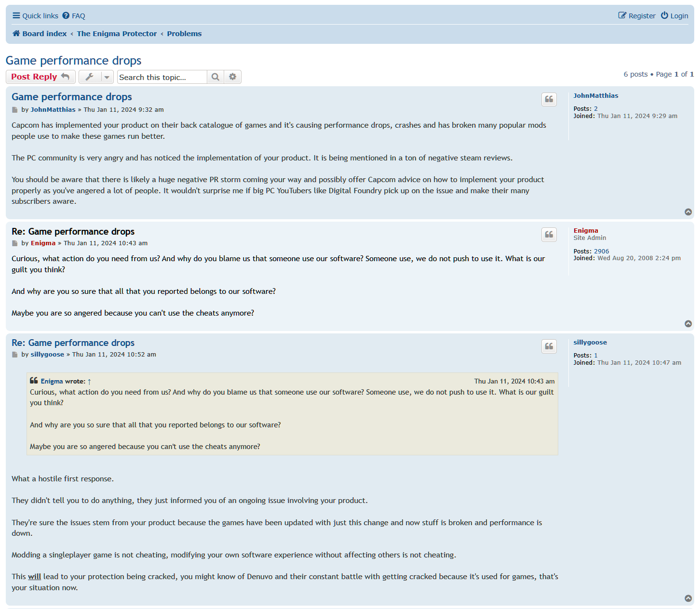Open Enigma profile from post byline

pyautogui.click(x=43, y=243)
